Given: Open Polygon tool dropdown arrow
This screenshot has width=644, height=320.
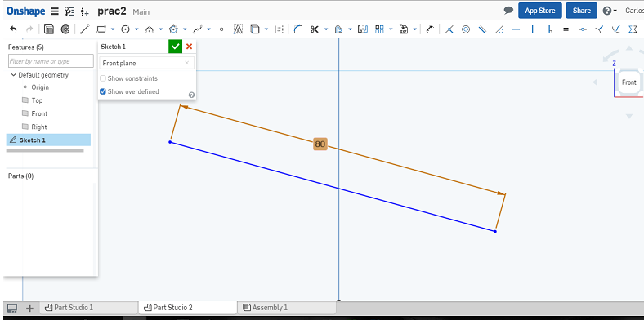Looking at the screenshot, I should tap(185, 29).
